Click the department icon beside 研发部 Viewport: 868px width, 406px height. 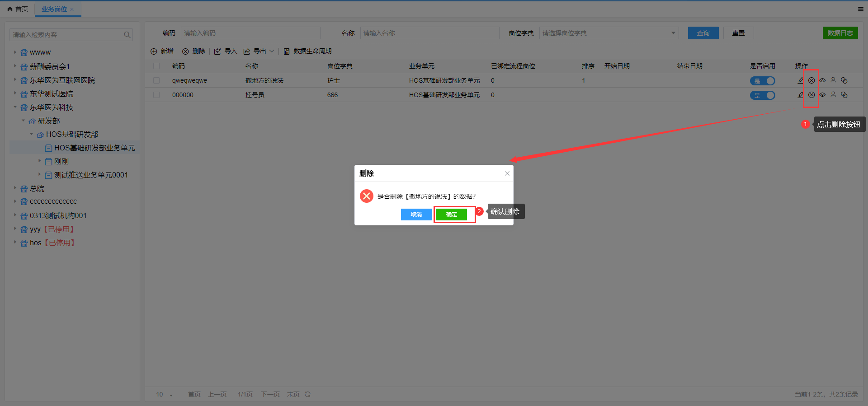click(x=32, y=121)
